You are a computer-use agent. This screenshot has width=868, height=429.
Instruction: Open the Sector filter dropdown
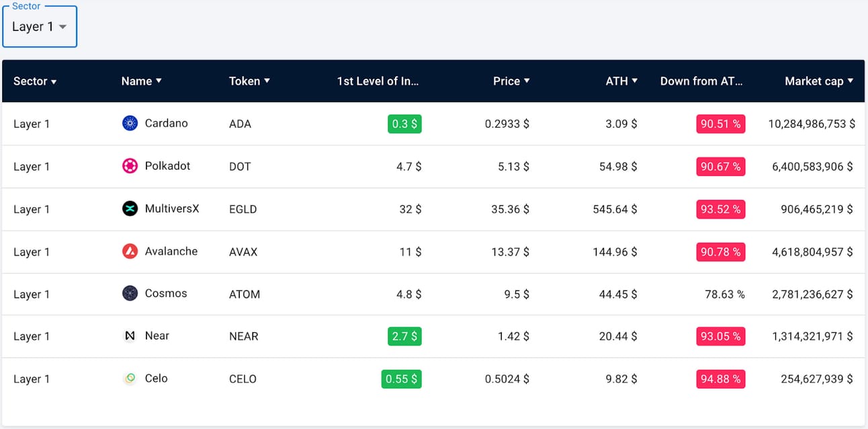[40, 27]
